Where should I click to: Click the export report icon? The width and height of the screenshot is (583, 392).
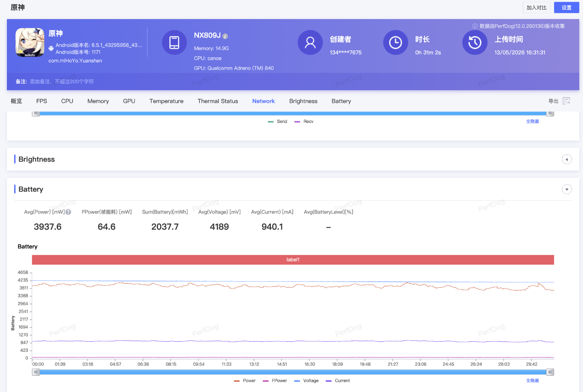click(x=567, y=101)
